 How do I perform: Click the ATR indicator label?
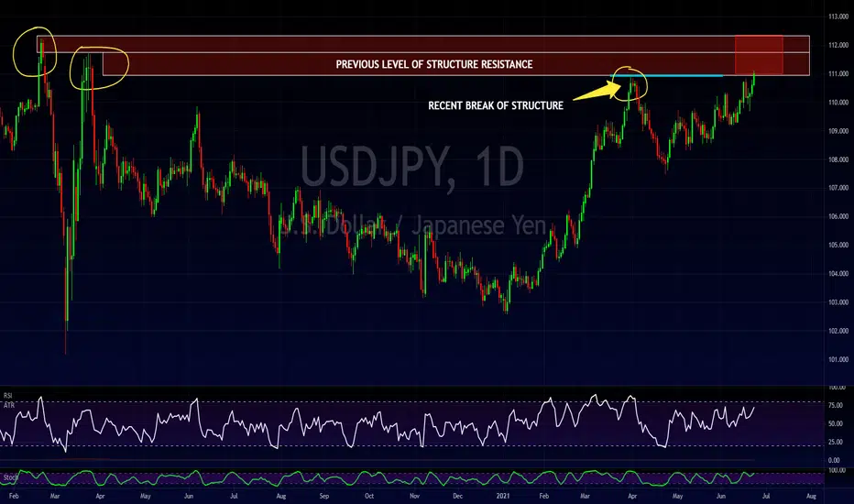click(x=9, y=405)
